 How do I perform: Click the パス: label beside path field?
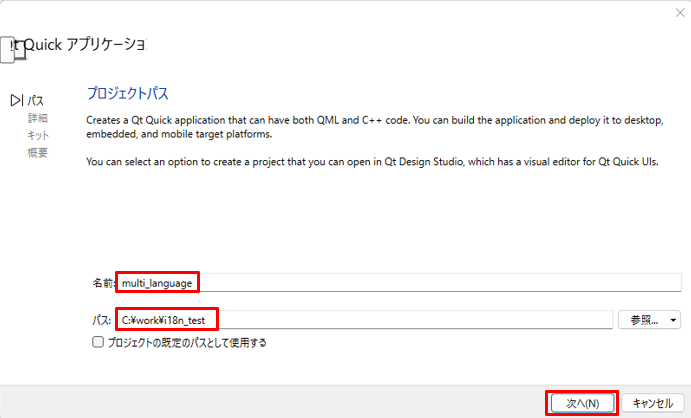[x=103, y=320]
